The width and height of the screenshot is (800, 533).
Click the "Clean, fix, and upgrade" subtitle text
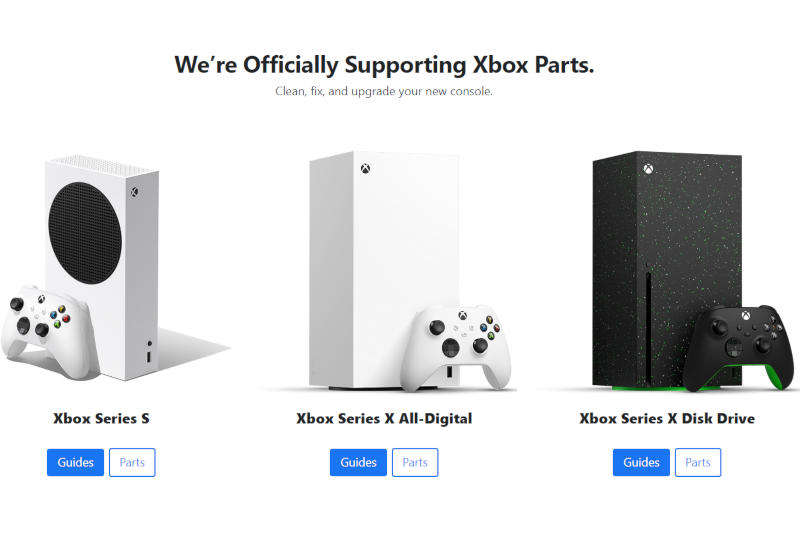click(x=384, y=91)
